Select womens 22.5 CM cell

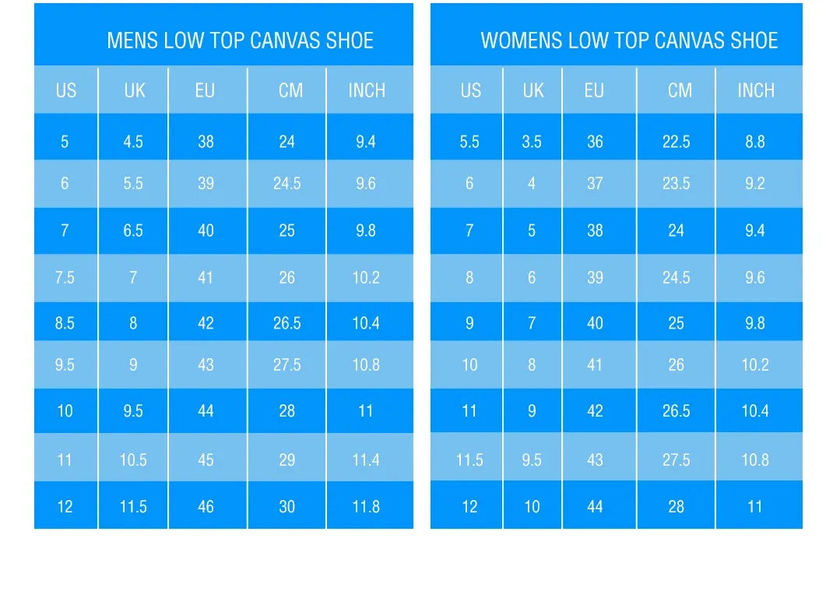pos(676,142)
